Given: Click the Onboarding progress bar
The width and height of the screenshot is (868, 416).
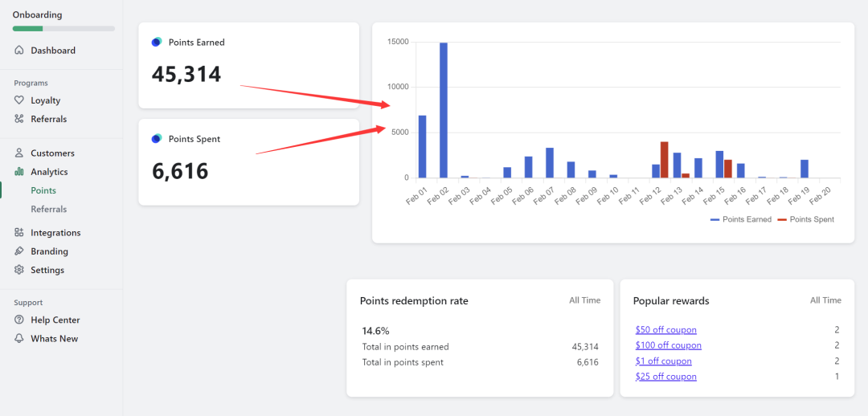Looking at the screenshot, I should tap(63, 29).
